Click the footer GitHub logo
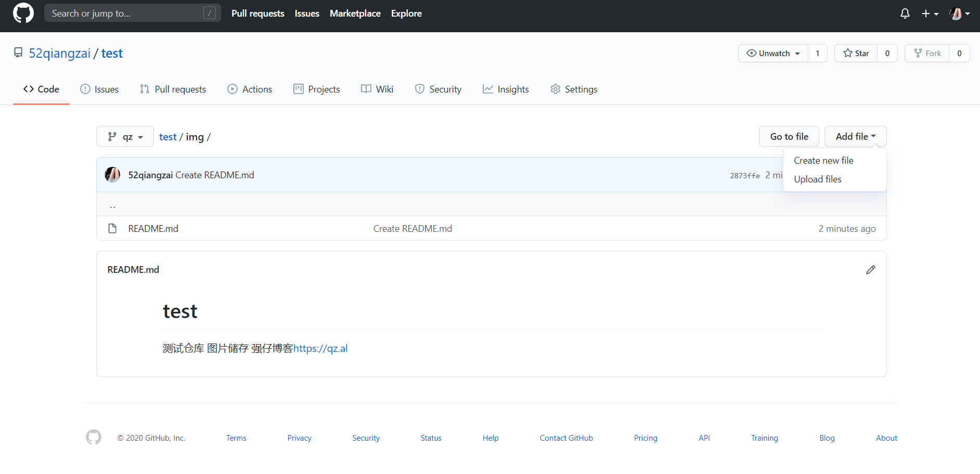The width and height of the screenshot is (980, 474). click(x=94, y=438)
